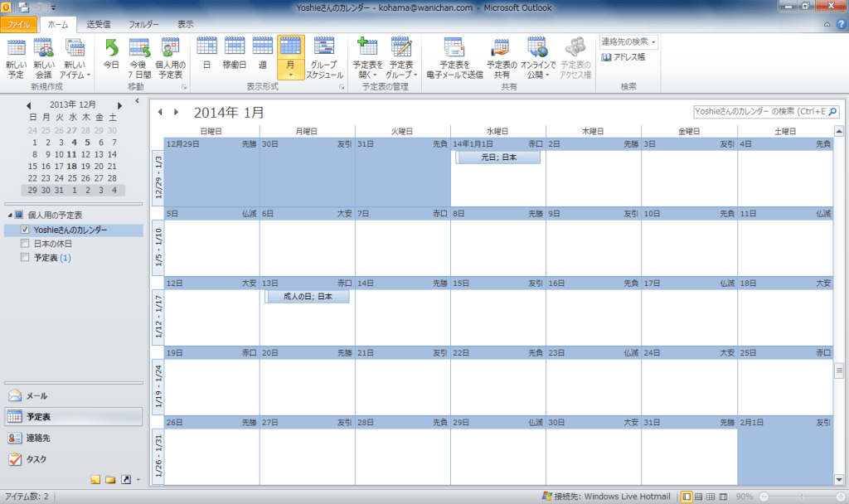The height and width of the screenshot is (504, 849).
Task: Select week 1/26 - 1/31 side tab
Action: 158,457
